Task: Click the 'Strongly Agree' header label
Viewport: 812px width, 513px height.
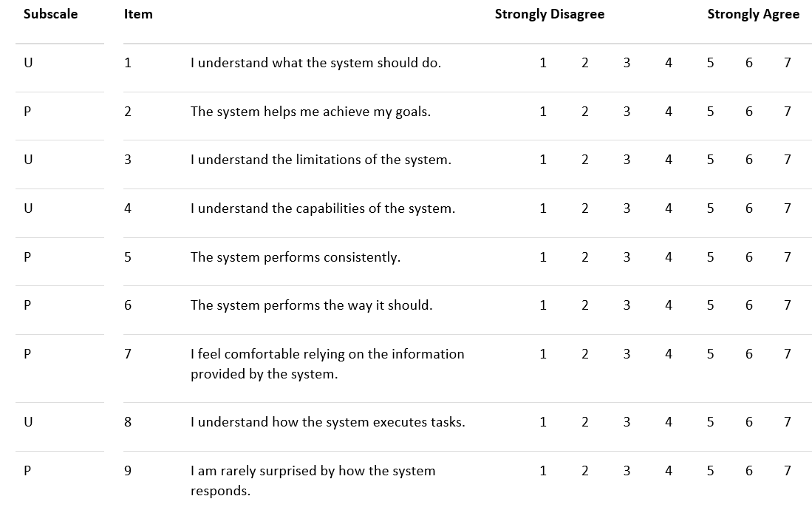Action: (x=753, y=14)
